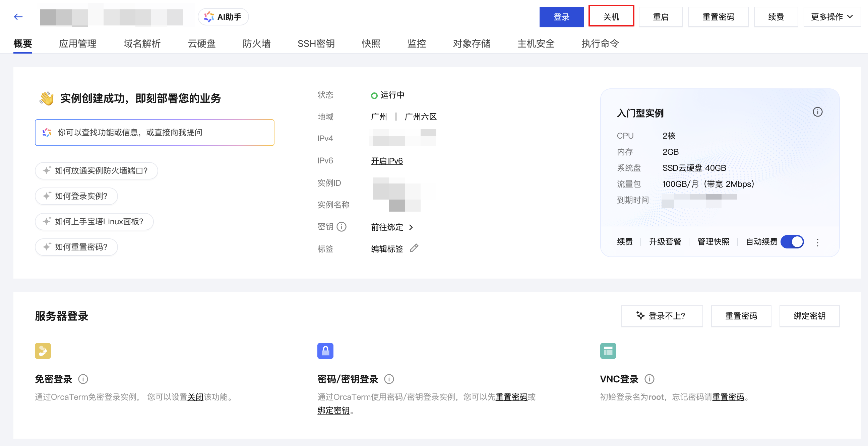The height and width of the screenshot is (446, 868).
Task: Expand the 更多操作 dropdown
Action: (x=831, y=17)
